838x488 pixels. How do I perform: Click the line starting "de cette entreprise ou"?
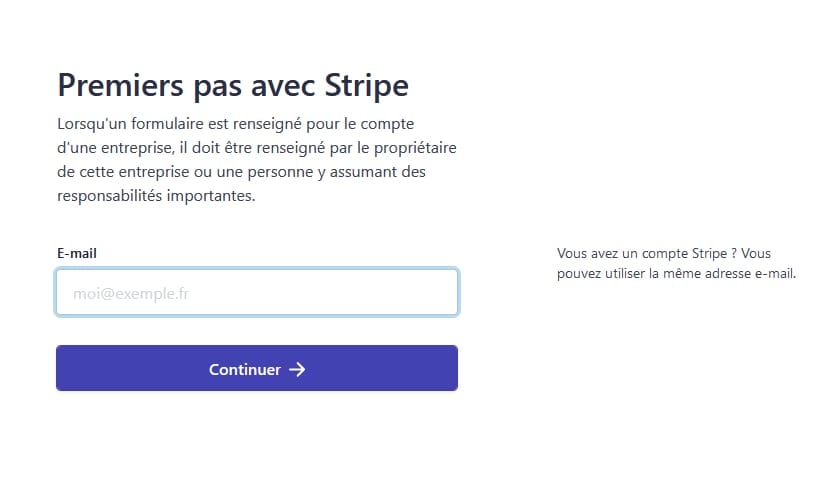click(242, 172)
